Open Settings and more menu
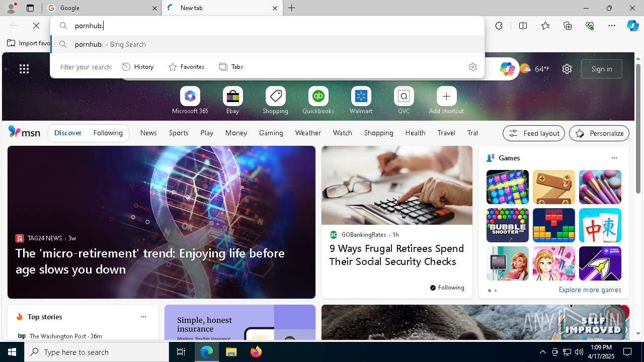Viewport: 644px width, 362px height. click(x=612, y=26)
